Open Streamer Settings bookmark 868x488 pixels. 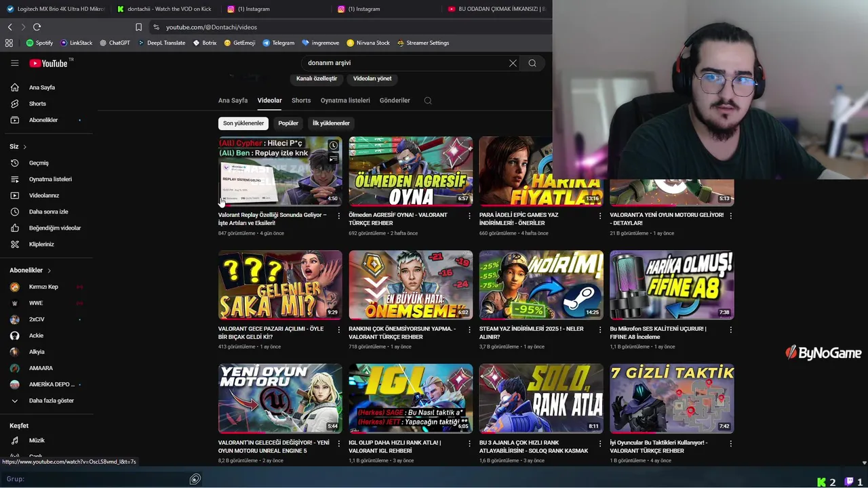tap(423, 43)
